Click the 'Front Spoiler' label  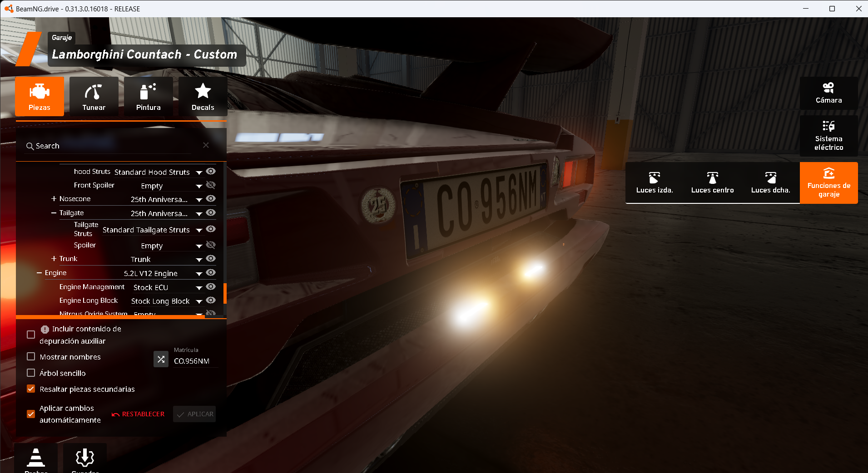(94, 185)
